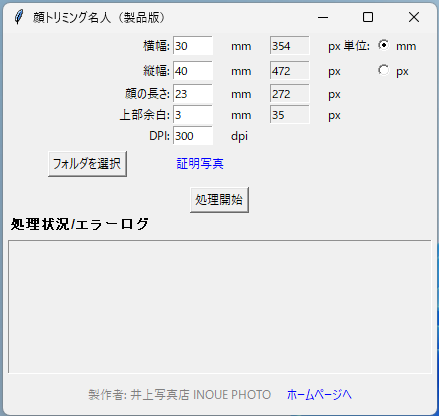Click the 証明写真 folder name label
Viewport: 439px width, 416px height.
pyautogui.click(x=200, y=164)
